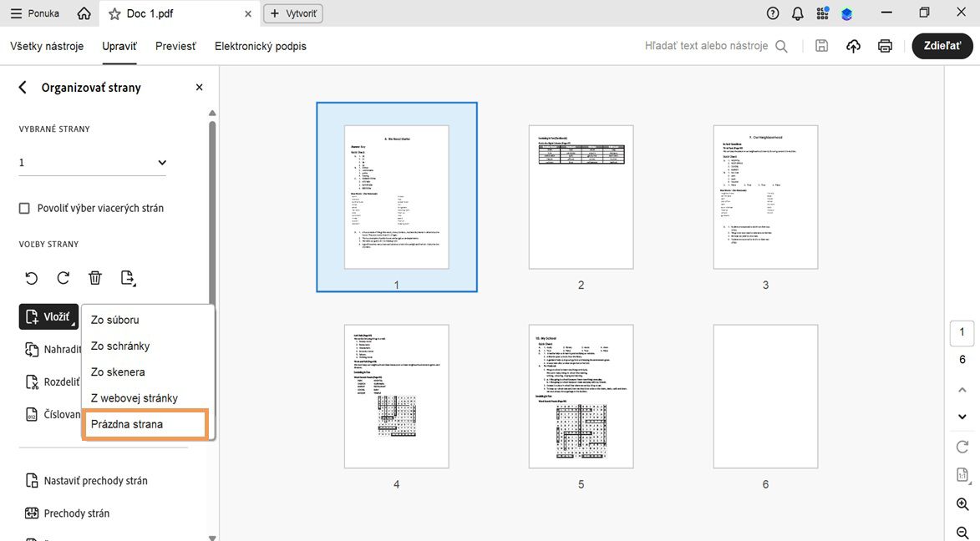
Task: Click the Hľadať text alebo nástroje field
Action: pos(706,46)
